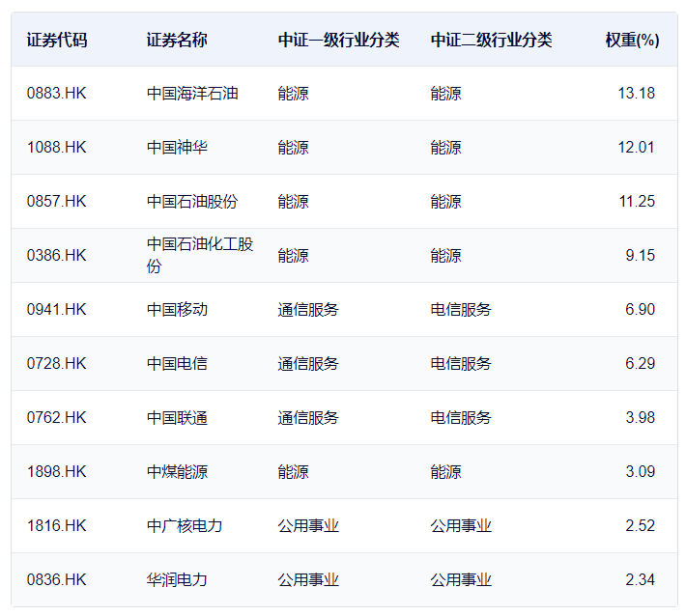Select first-level 能源 in 0386.HK row

tap(293, 255)
